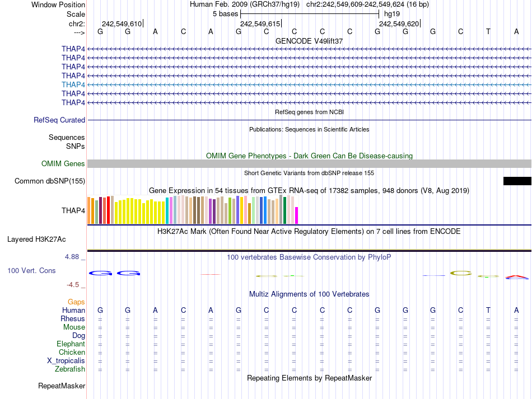Open the Common dbSNP(155) track label
Image resolution: width=532 pixels, height=399 pixels.
click(50, 181)
